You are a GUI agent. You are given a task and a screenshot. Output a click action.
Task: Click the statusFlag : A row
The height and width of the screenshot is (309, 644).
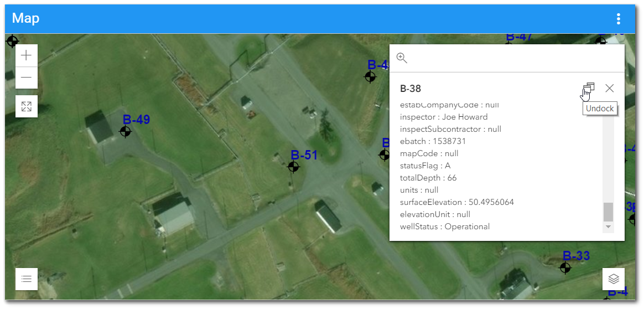pos(425,166)
